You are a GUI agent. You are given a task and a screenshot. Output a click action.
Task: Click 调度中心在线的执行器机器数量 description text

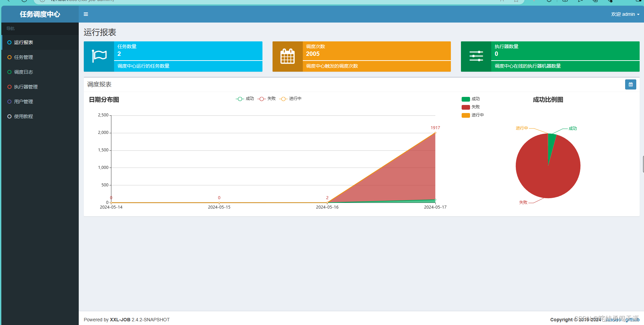tap(528, 66)
